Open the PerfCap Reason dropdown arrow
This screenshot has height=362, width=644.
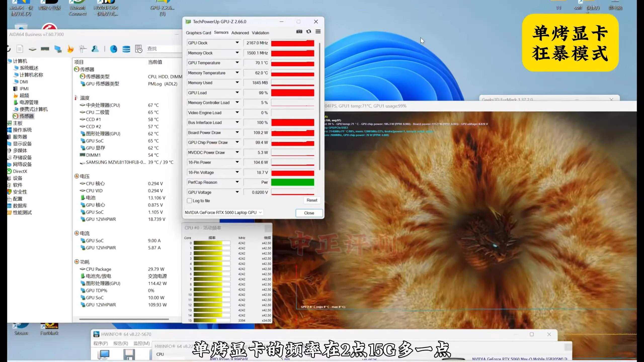(237, 182)
